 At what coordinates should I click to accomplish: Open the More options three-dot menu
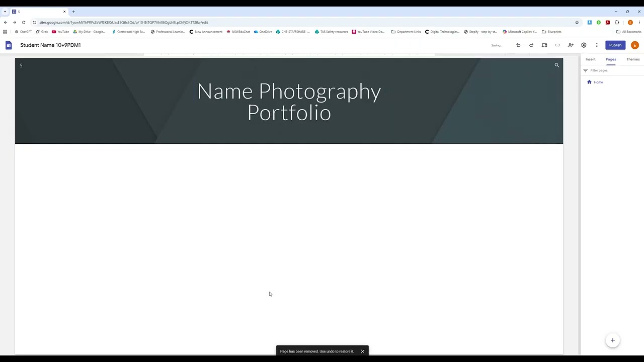(x=597, y=45)
